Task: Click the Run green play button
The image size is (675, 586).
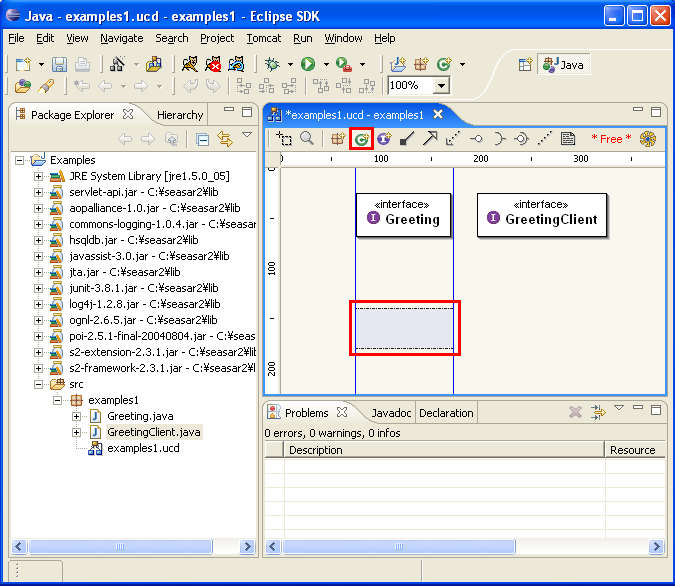Action: [308, 64]
